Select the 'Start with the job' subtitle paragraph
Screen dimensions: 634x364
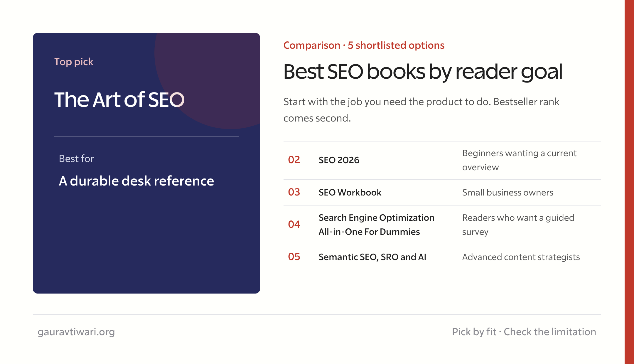(421, 110)
